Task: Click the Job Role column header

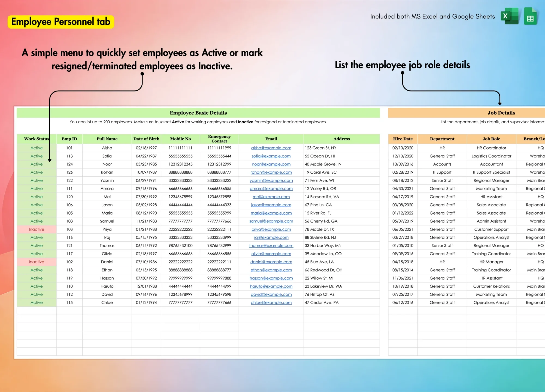Action: pyautogui.click(x=491, y=139)
